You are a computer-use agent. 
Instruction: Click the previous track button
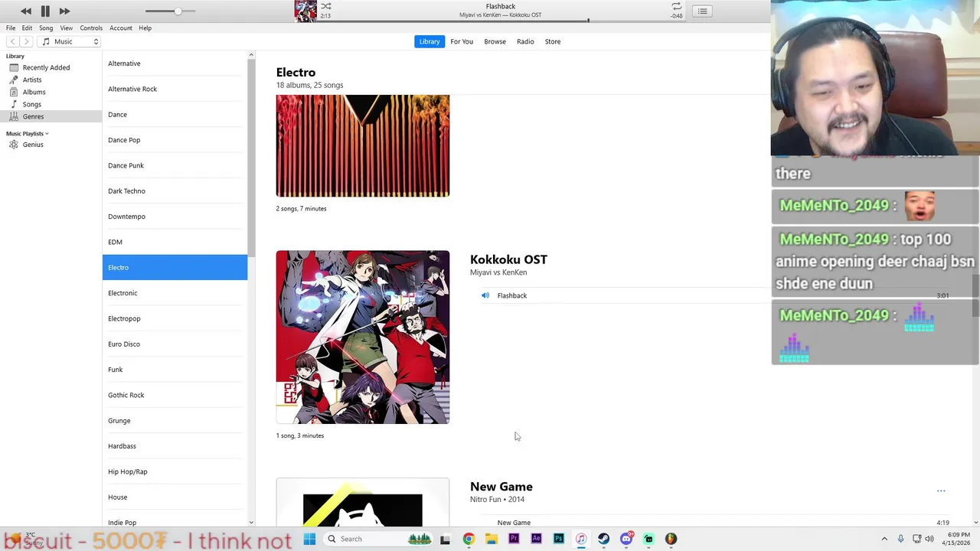coord(26,11)
